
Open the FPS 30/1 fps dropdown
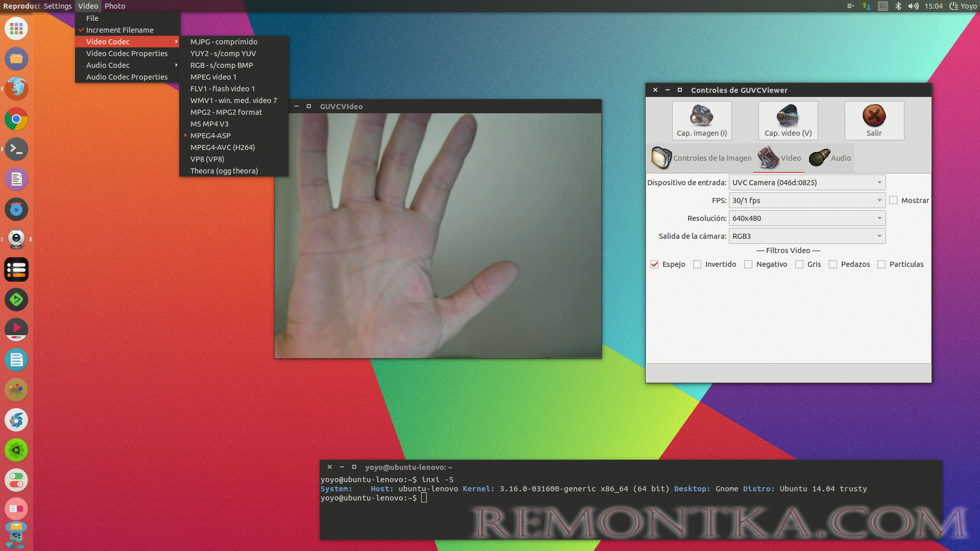click(807, 201)
